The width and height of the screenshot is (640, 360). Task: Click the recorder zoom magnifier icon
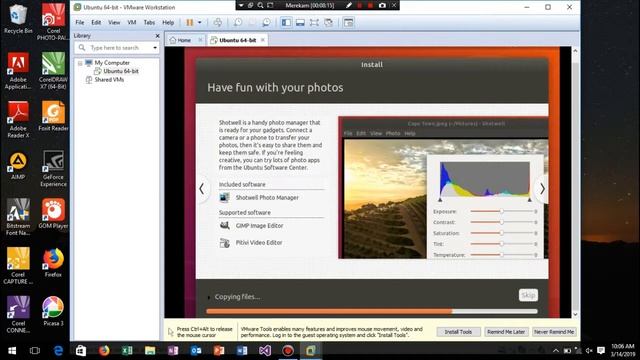(x=260, y=5)
